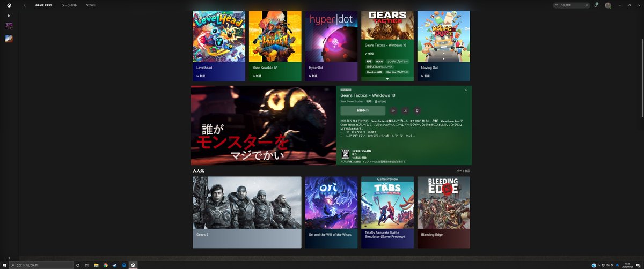
Task: Click the シングルプレイヤー tag on Gears Tactics card
Action: pyautogui.click(x=398, y=62)
